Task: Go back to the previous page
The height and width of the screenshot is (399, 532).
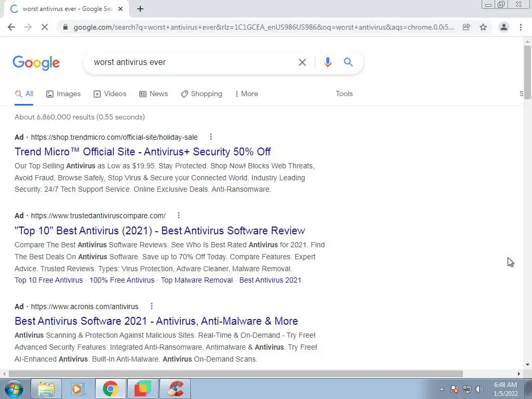Action: [11, 27]
